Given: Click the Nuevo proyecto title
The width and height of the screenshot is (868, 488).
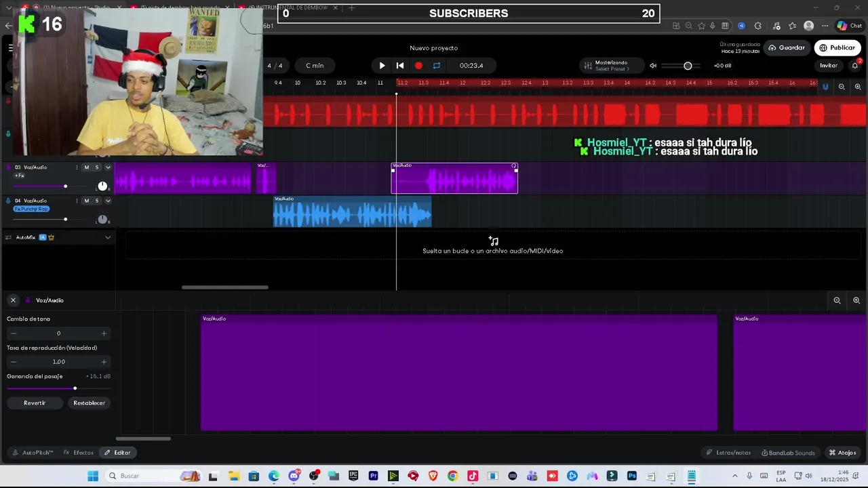Looking at the screenshot, I should tap(434, 48).
